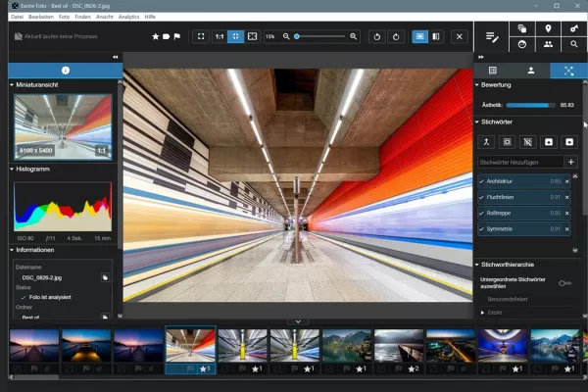Collapse the Histogramm section
Viewport: 588px width, 392px height.
[11, 169]
